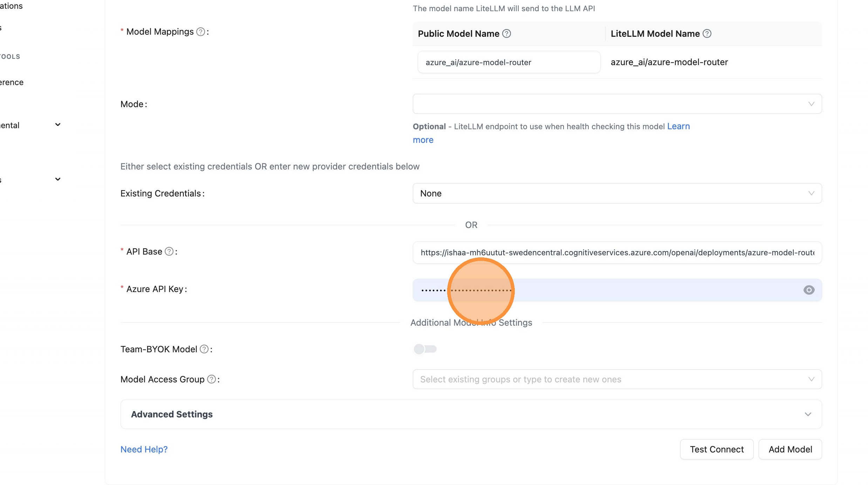This screenshot has width=868, height=485.
Task: Open Model Access Group dropdown
Action: [617, 379]
